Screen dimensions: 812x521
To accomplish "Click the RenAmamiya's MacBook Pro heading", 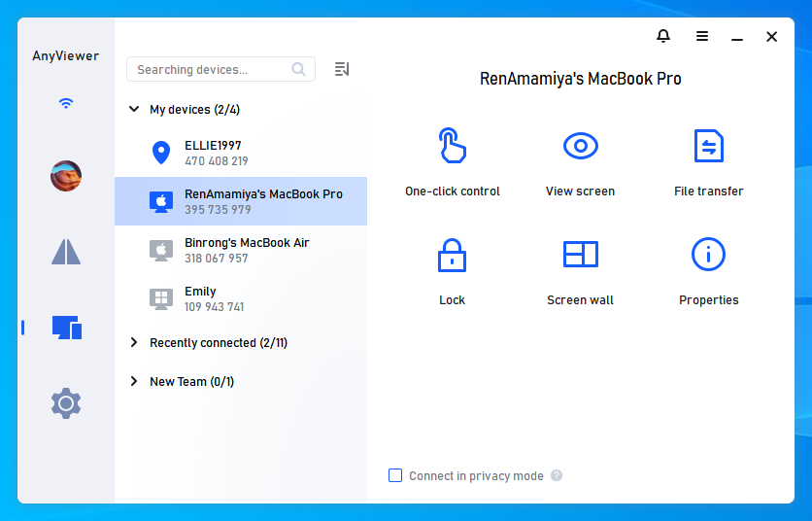I will (581, 79).
